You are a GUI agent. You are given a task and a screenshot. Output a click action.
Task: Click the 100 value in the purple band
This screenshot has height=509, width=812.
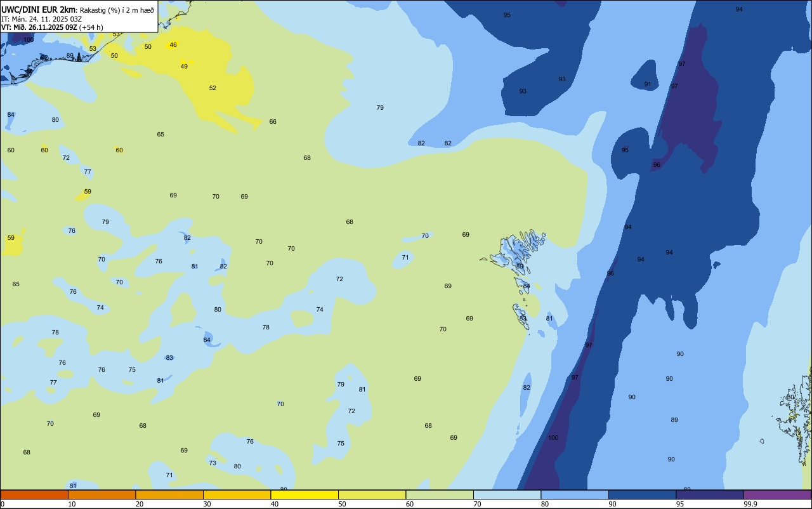click(x=553, y=438)
